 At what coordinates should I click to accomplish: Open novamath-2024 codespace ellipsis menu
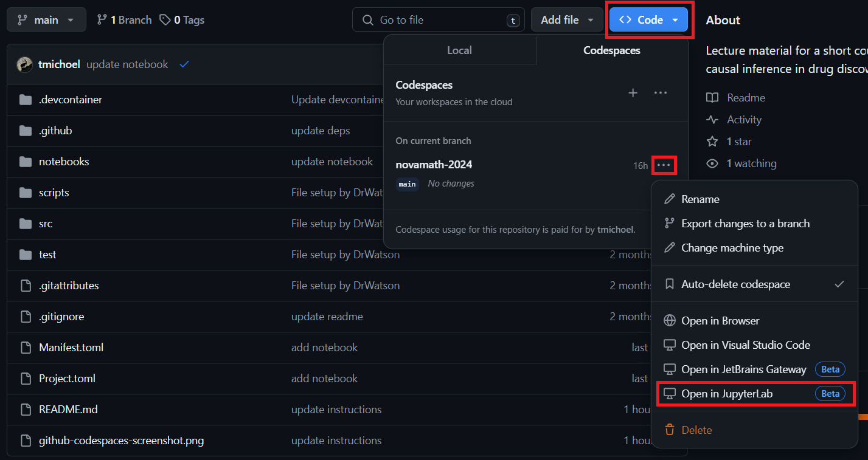pos(664,165)
